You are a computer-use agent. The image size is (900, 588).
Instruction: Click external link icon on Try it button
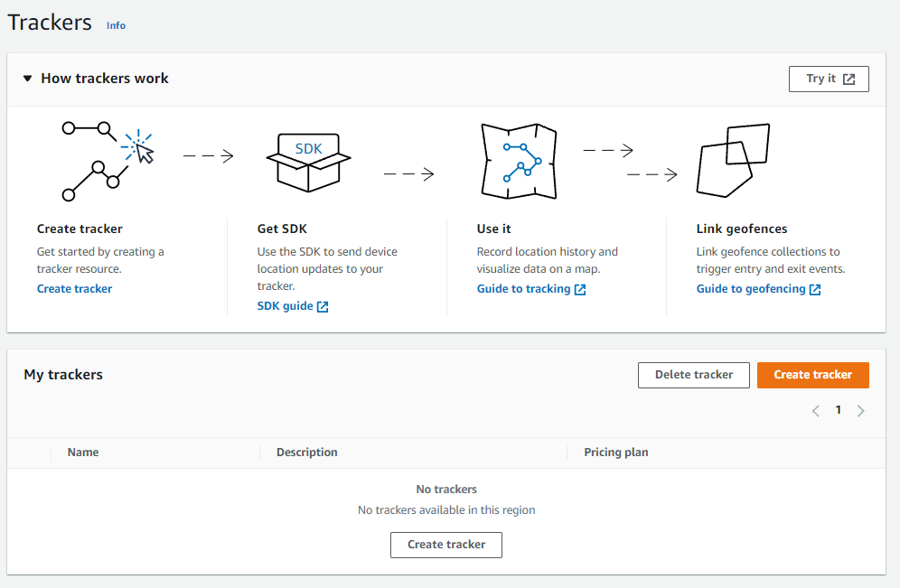tap(848, 79)
